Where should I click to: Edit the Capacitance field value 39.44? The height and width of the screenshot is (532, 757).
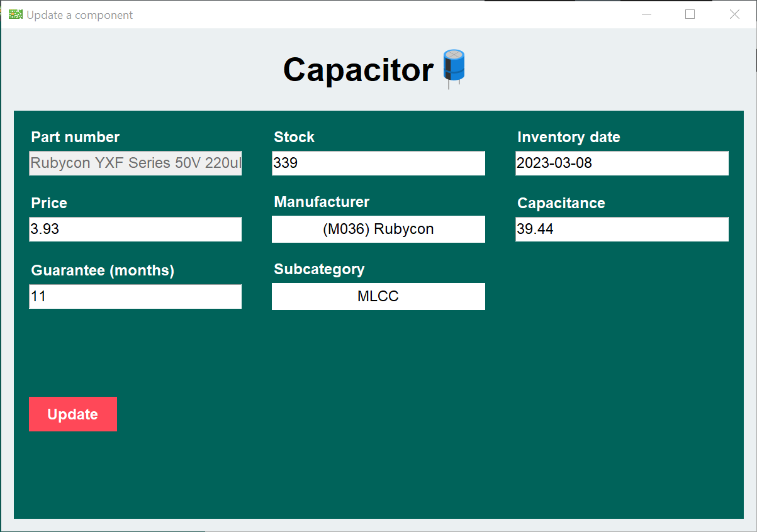(x=622, y=229)
